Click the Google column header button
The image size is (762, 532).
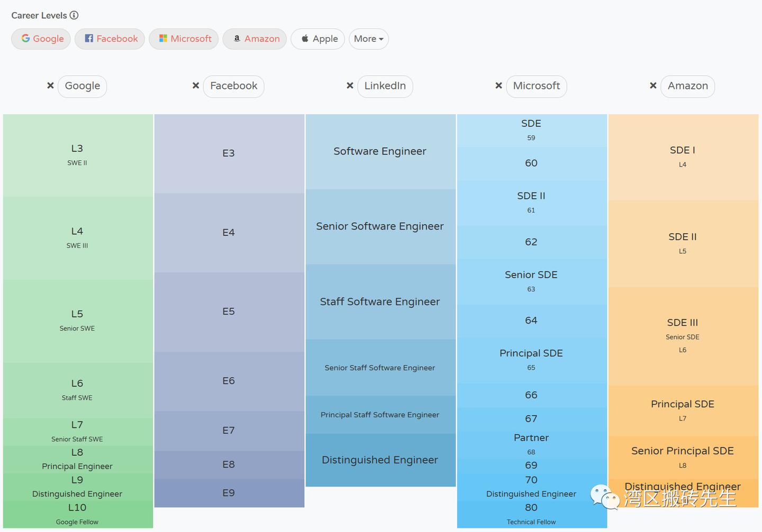tap(83, 86)
